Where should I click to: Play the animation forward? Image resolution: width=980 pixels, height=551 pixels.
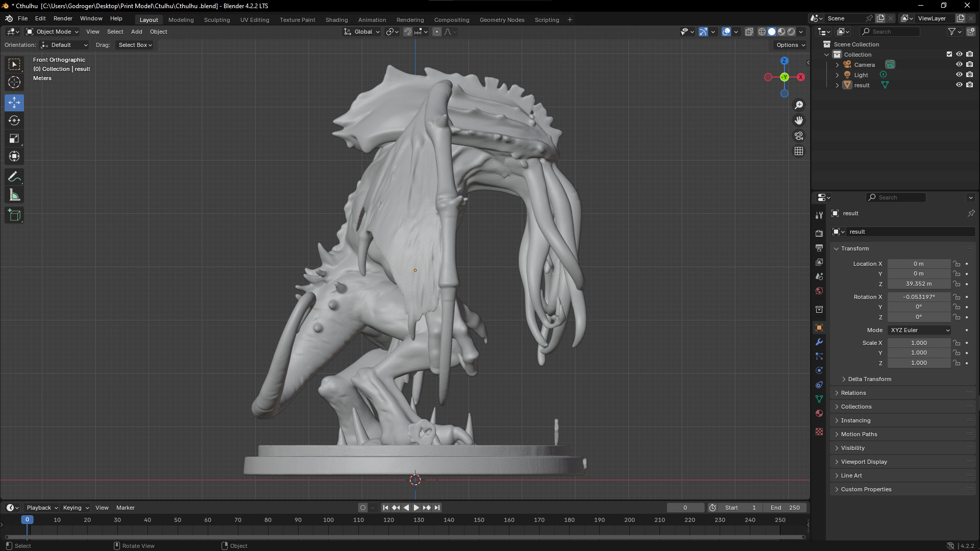(x=416, y=508)
